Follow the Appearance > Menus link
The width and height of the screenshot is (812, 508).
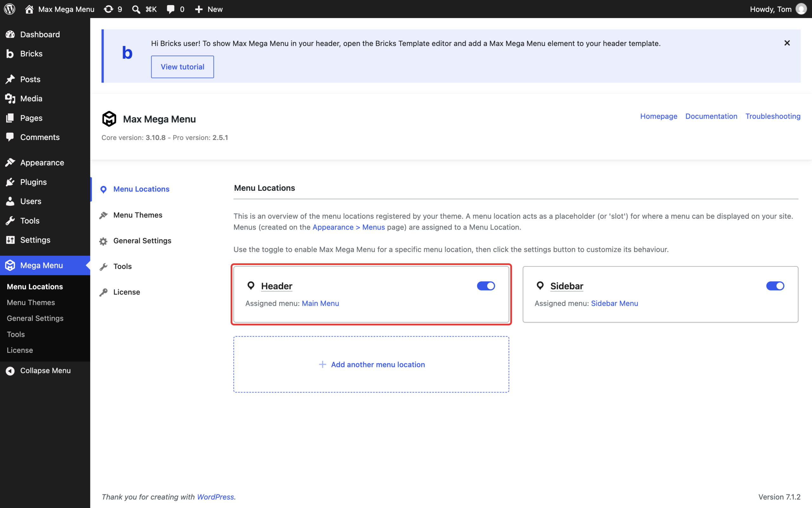click(349, 227)
